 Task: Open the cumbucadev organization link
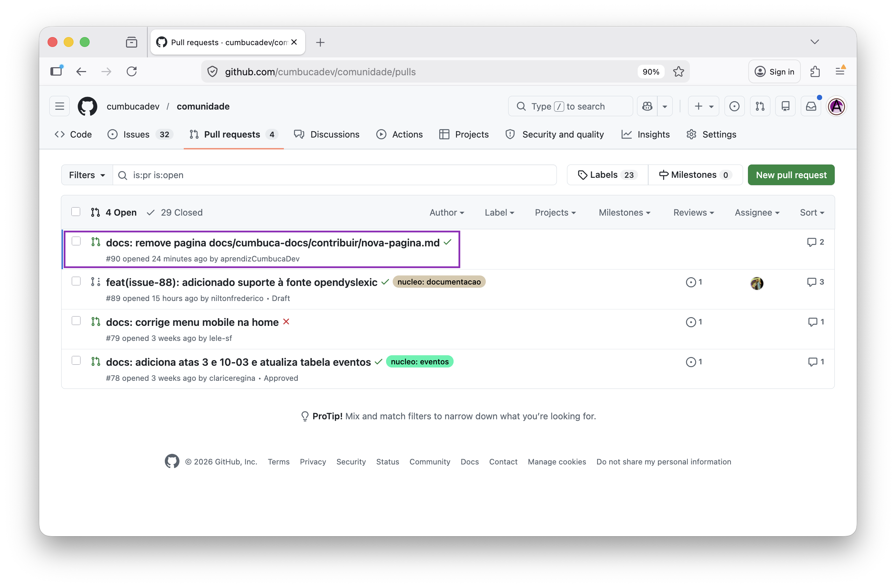[133, 106]
